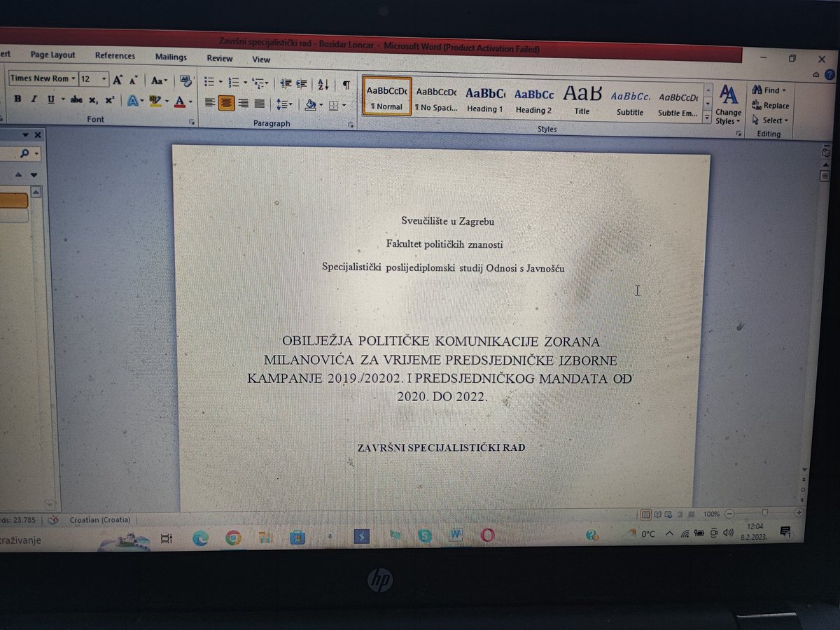Apply the Heading 1 style
This screenshot has width=840, height=630.
click(484, 99)
